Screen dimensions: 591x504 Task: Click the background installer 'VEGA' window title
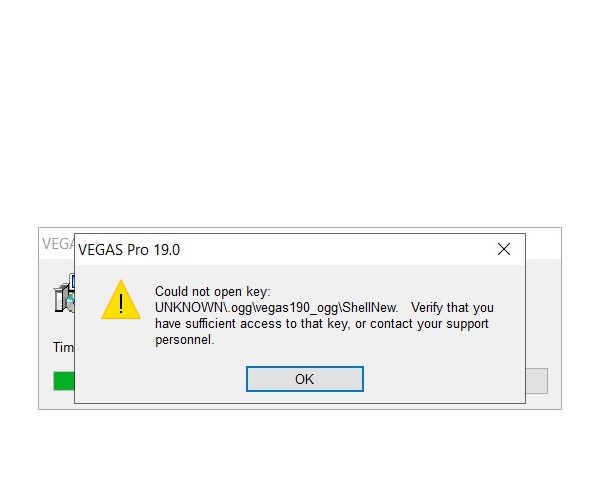click(58, 244)
